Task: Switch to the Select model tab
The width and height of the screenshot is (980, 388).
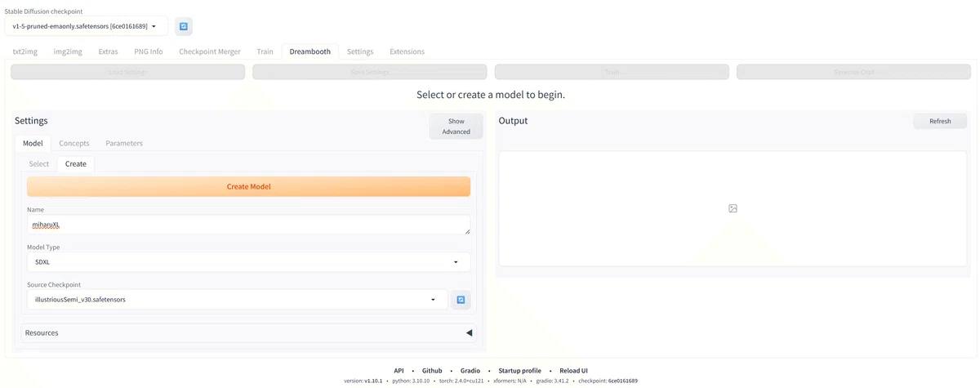Action: 39,163
